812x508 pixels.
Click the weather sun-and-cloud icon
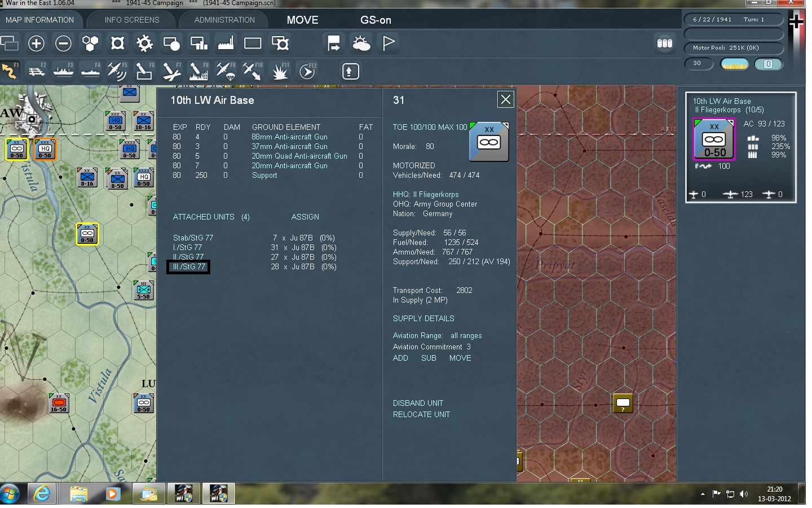click(x=361, y=43)
